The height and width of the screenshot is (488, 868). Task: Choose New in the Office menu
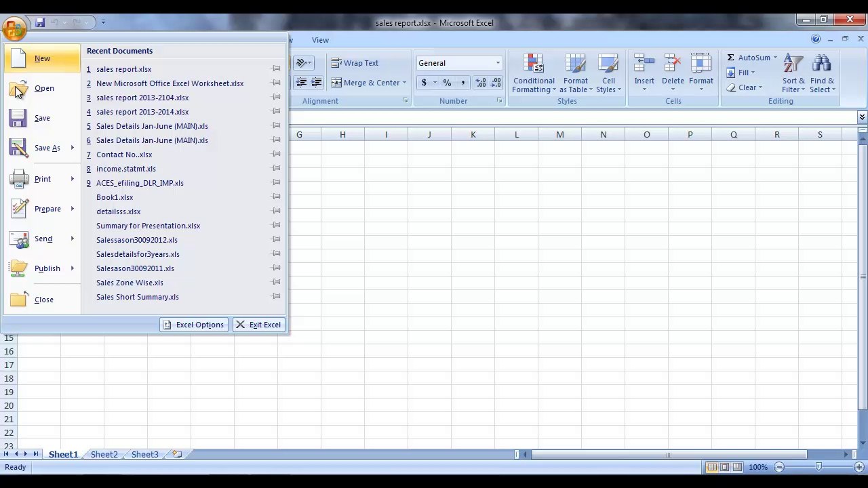[x=42, y=58]
